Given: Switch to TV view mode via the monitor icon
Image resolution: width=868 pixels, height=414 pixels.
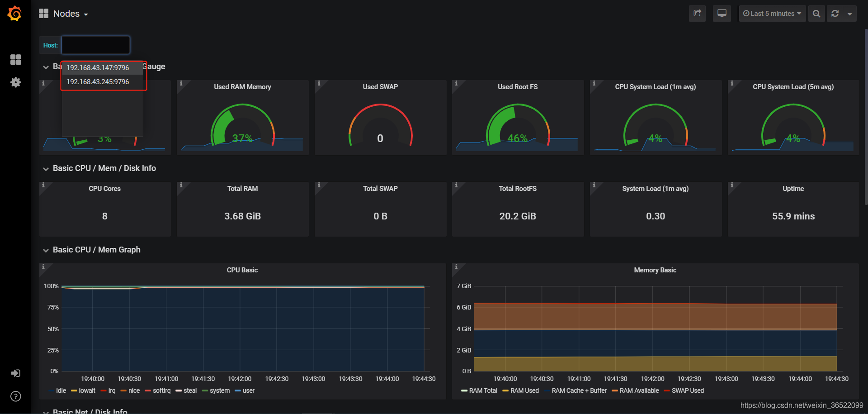Looking at the screenshot, I should click(722, 14).
